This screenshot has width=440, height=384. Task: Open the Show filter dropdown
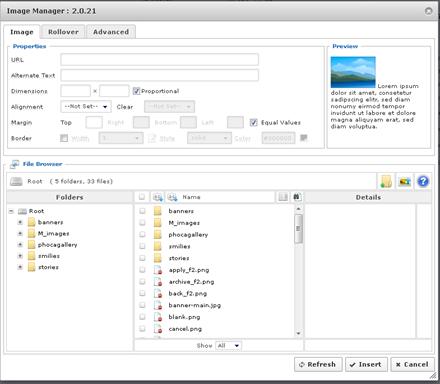point(229,346)
